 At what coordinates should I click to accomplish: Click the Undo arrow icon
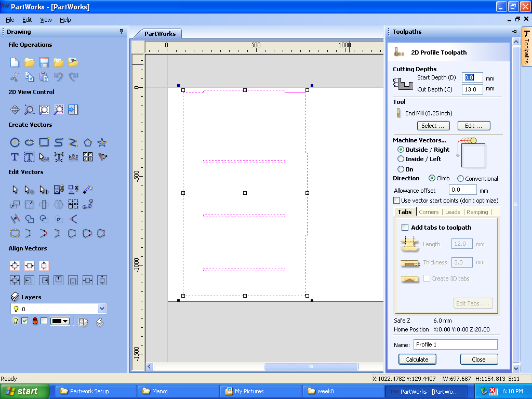pos(58,77)
